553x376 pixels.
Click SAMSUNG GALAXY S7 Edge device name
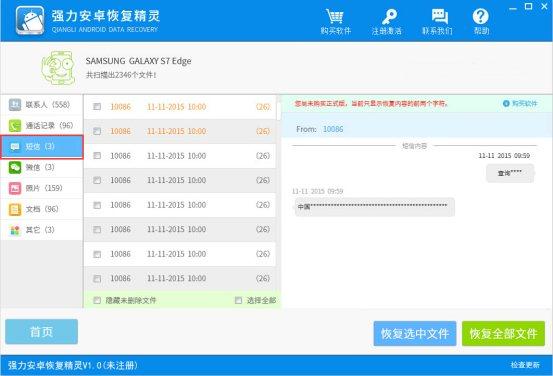138,61
